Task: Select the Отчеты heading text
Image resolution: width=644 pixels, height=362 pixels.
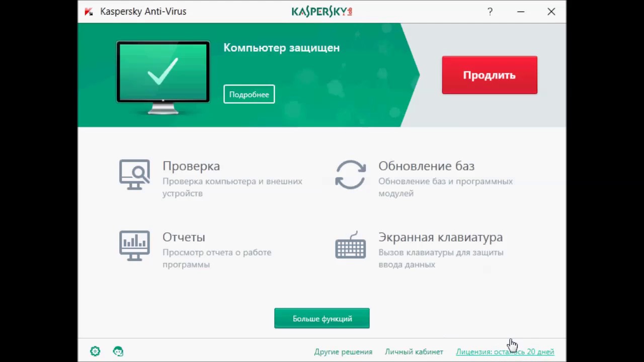Action: point(184,237)
